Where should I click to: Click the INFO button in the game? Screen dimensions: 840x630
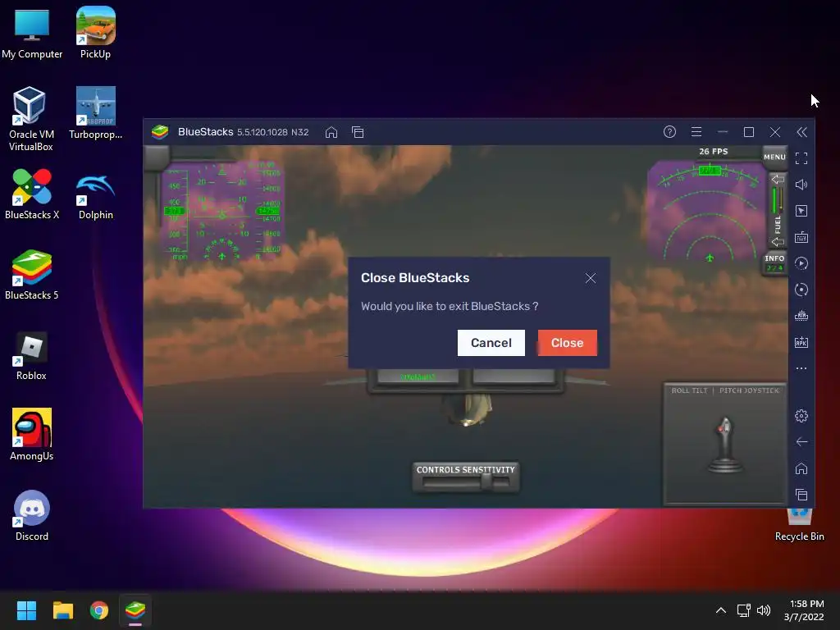click(x=774, y=262)
